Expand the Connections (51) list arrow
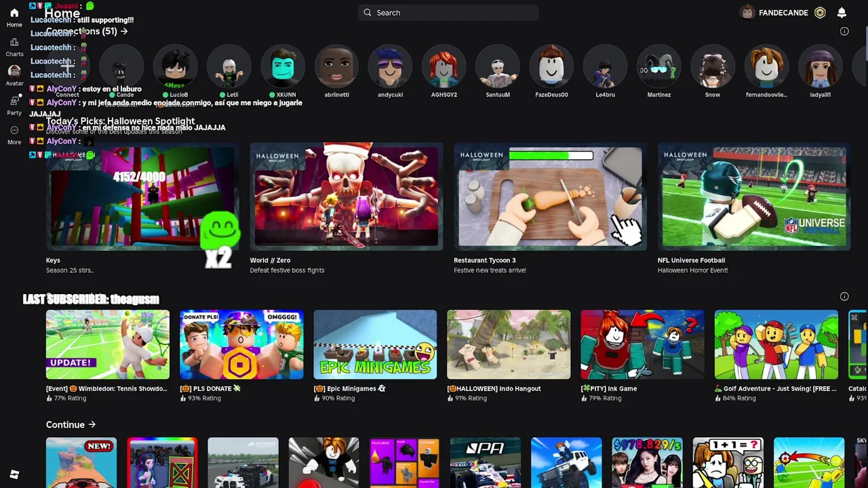The height and width of the screenshot is (488, 868). pyautogui.click(x=124, y=31)
